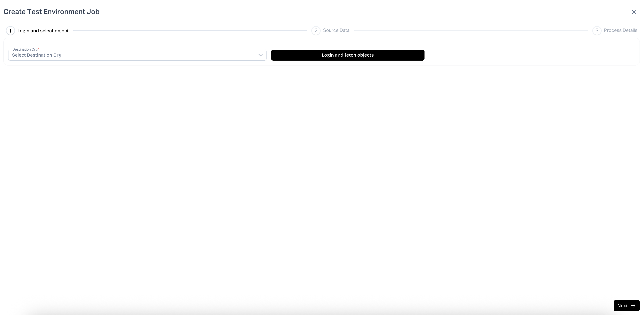This screenshot has height=315, width=644.
Task: Select the 'Login and select object' step
Action: coord(43,31)
